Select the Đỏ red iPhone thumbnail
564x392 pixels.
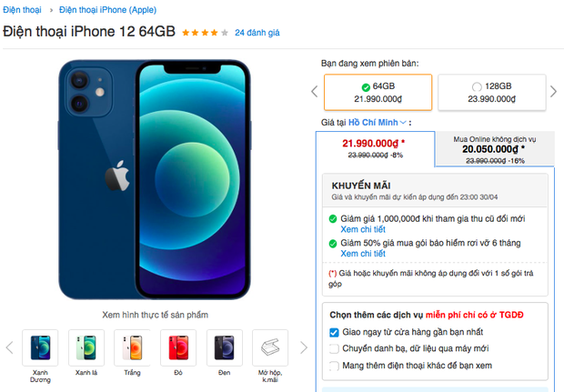178,347
